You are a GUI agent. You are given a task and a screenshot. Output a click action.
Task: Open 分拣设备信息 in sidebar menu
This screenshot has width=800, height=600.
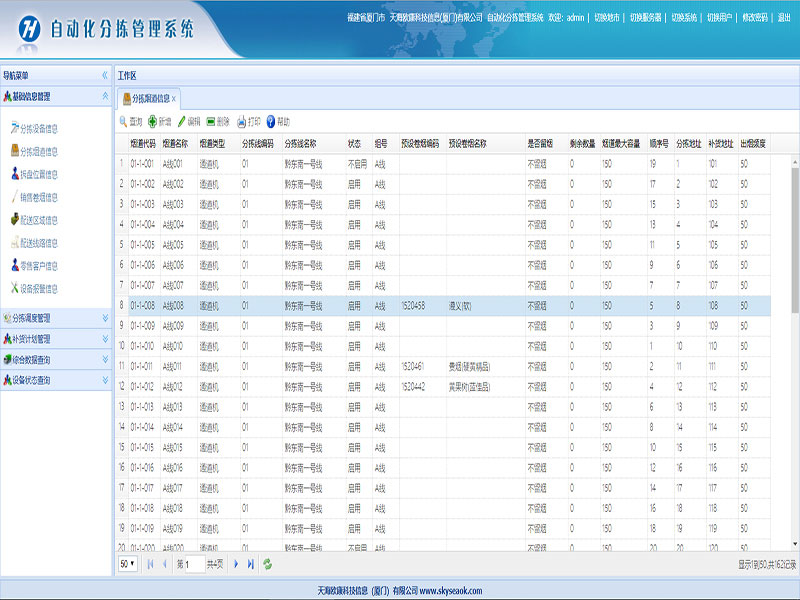tap(39, 129)
